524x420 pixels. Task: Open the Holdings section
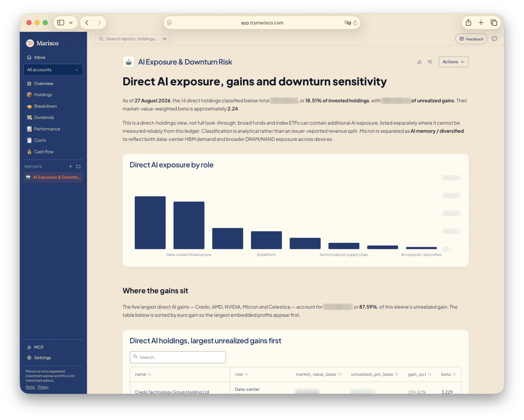tap(53, 95)
